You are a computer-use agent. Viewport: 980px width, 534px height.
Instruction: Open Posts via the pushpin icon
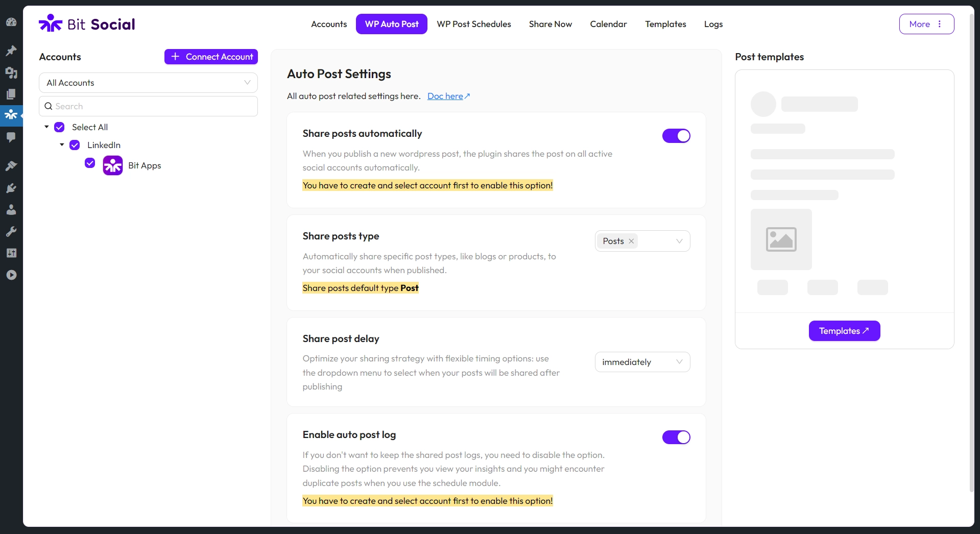11,51
